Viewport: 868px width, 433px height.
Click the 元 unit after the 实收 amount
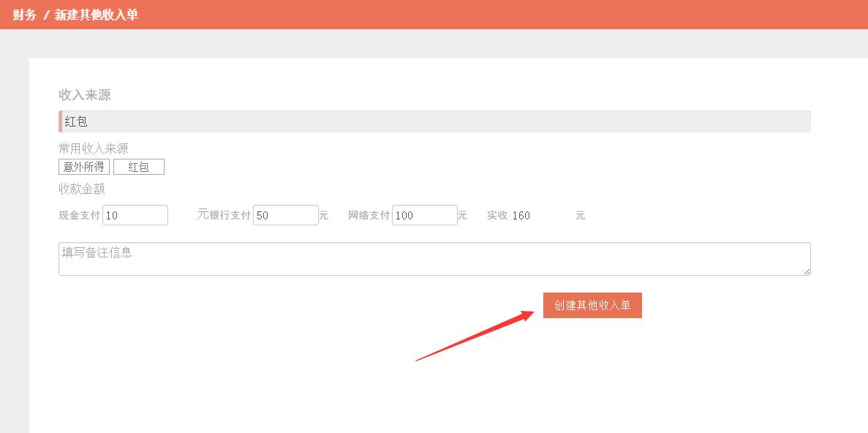point(580,216)
